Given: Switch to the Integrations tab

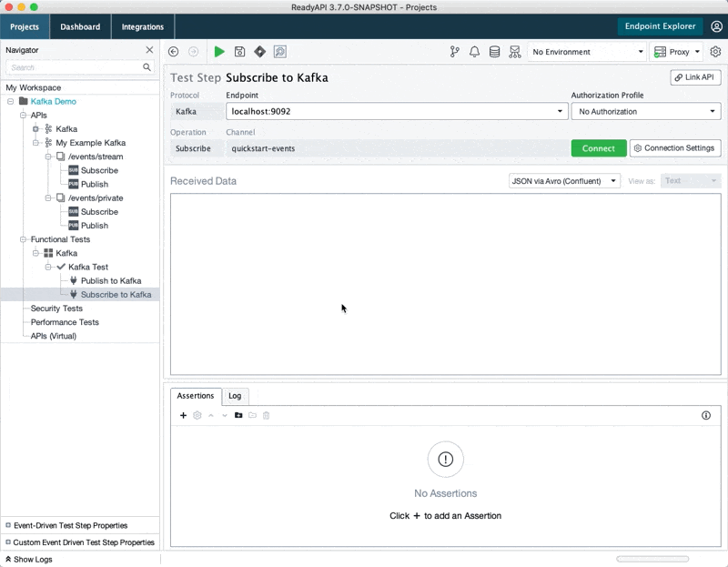Looking at the screenshot, I should tap(143, 26).
